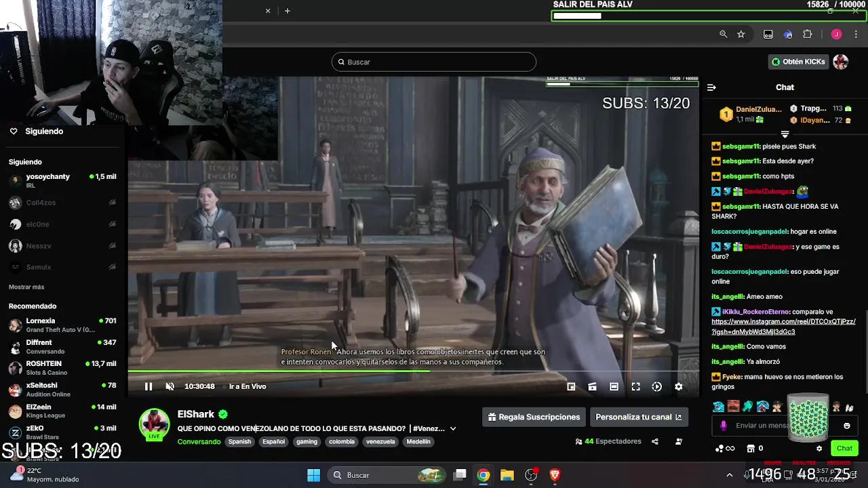Open the channel shop icon
868x488 pixels.
pos(751,448)
